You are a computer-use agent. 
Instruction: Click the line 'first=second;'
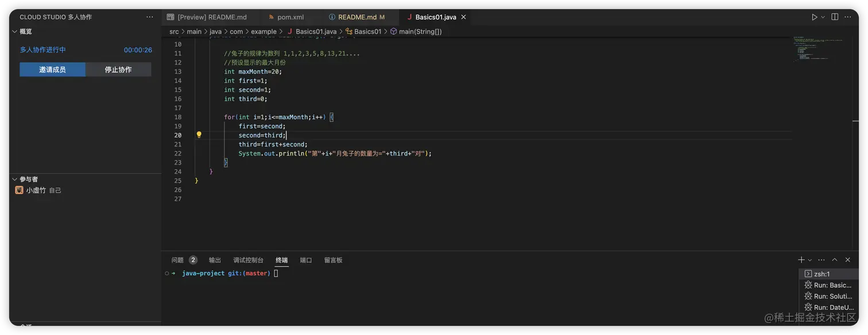(262, 126)
